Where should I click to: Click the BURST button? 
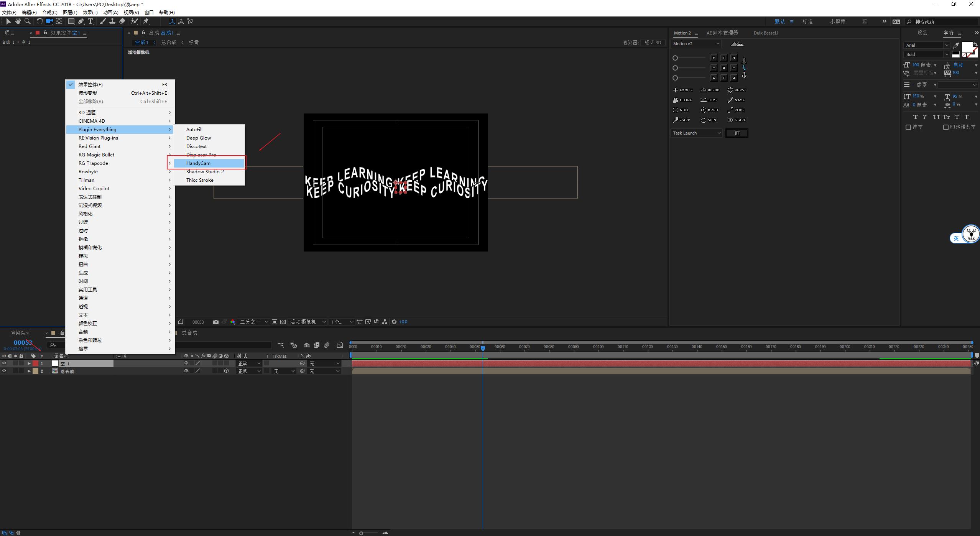[x=737, y=90]
